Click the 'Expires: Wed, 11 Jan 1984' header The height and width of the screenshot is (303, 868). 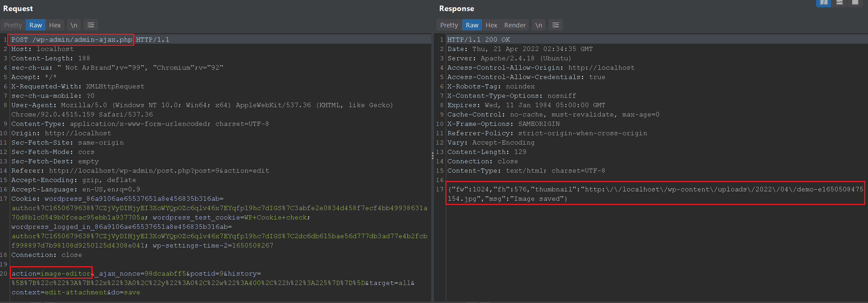[526, 105]
